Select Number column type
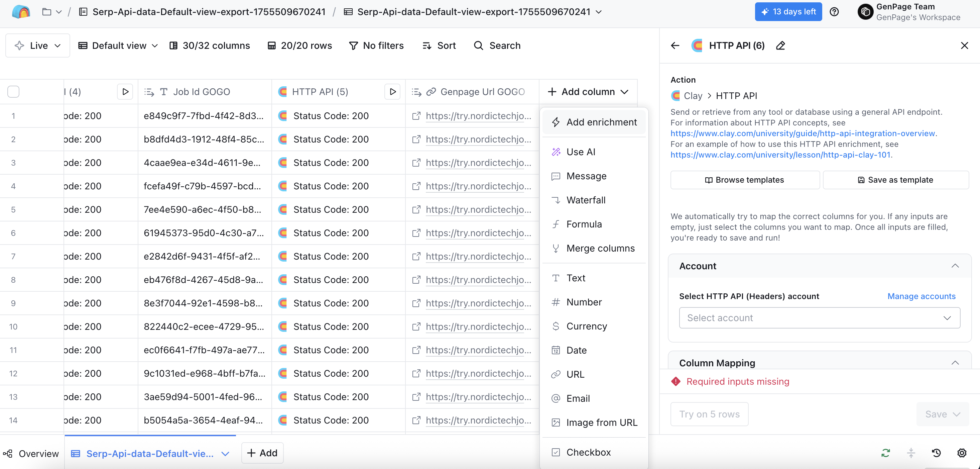 594,302
